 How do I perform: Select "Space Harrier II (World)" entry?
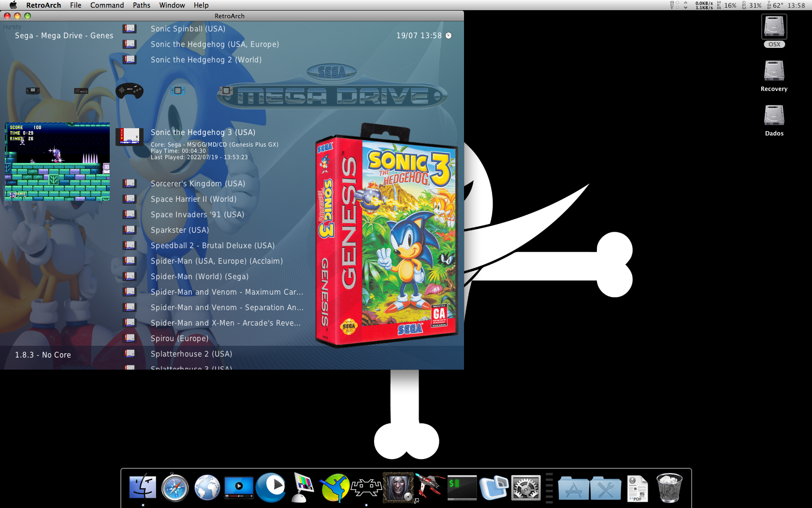click(x=193, y=199)
